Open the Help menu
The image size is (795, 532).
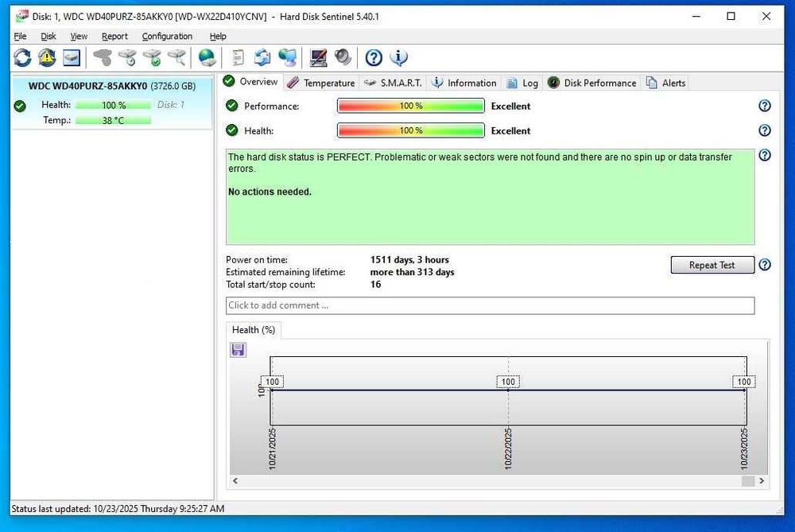218,36
